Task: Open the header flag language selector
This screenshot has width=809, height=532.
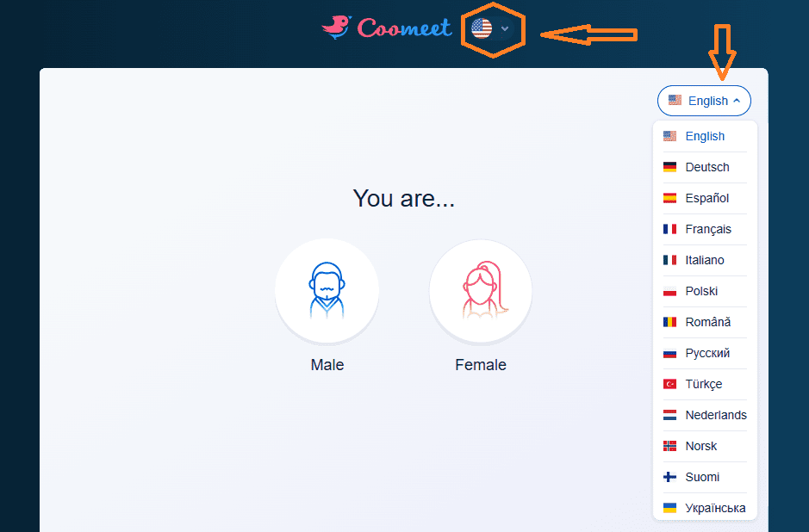Action: [x=482, y=27]
